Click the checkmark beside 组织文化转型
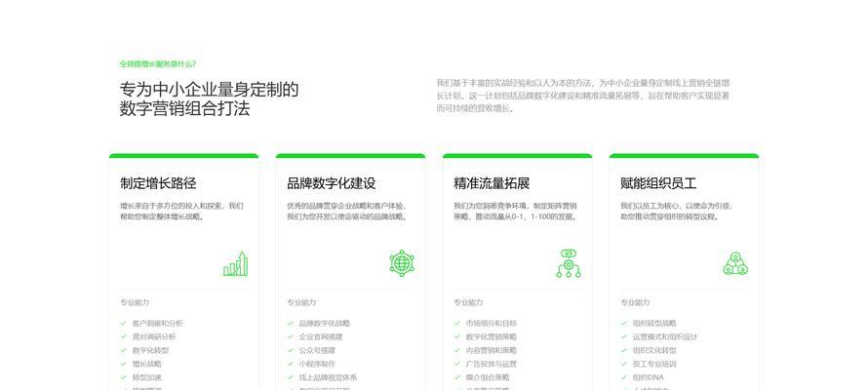Image resolution: width=868 pixels, height=390 pixels. click(x=624, y=350)
